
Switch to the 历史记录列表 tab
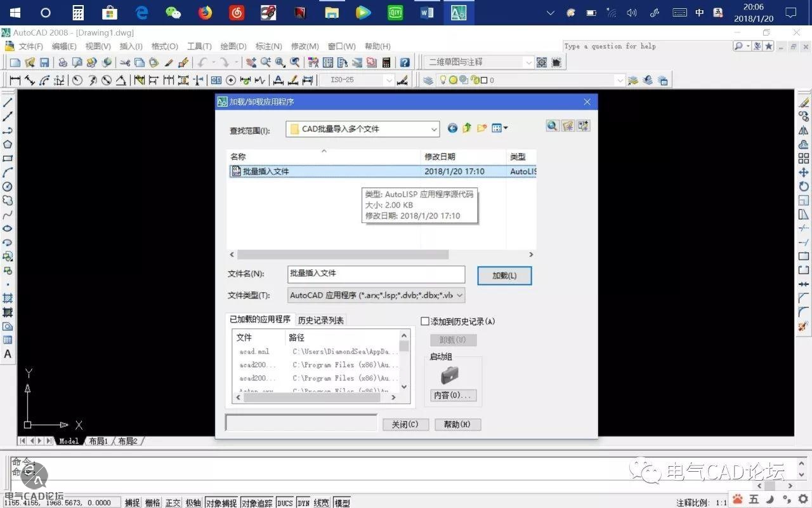tap(321, 320)
